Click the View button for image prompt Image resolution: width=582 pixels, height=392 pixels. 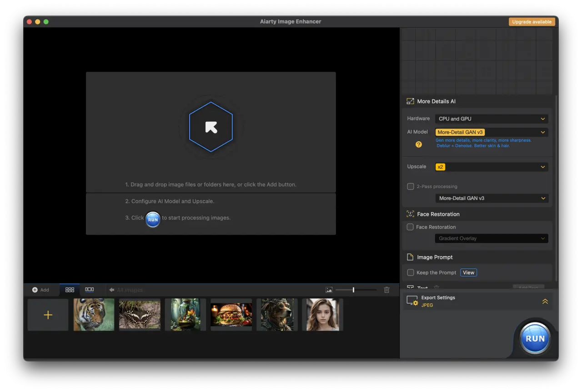pos(468,273)
